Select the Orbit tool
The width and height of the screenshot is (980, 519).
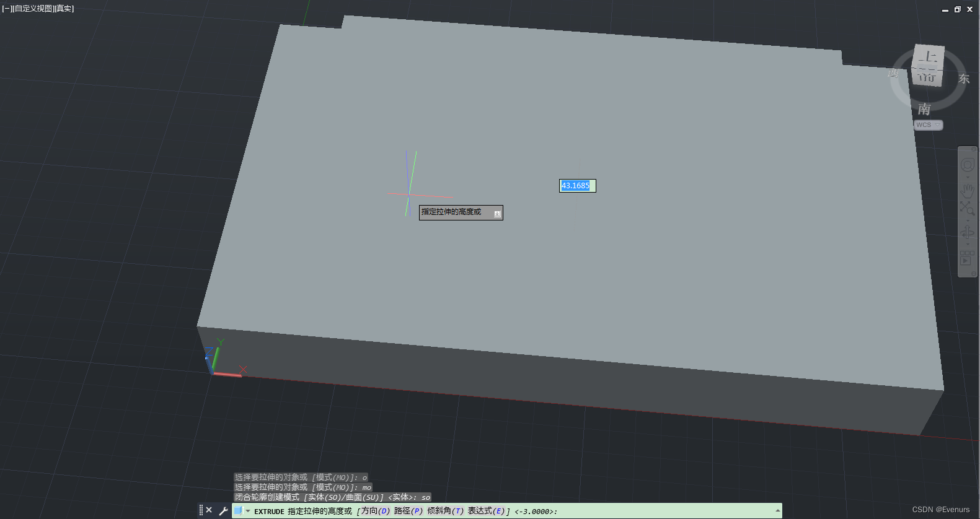pos(968,233)
